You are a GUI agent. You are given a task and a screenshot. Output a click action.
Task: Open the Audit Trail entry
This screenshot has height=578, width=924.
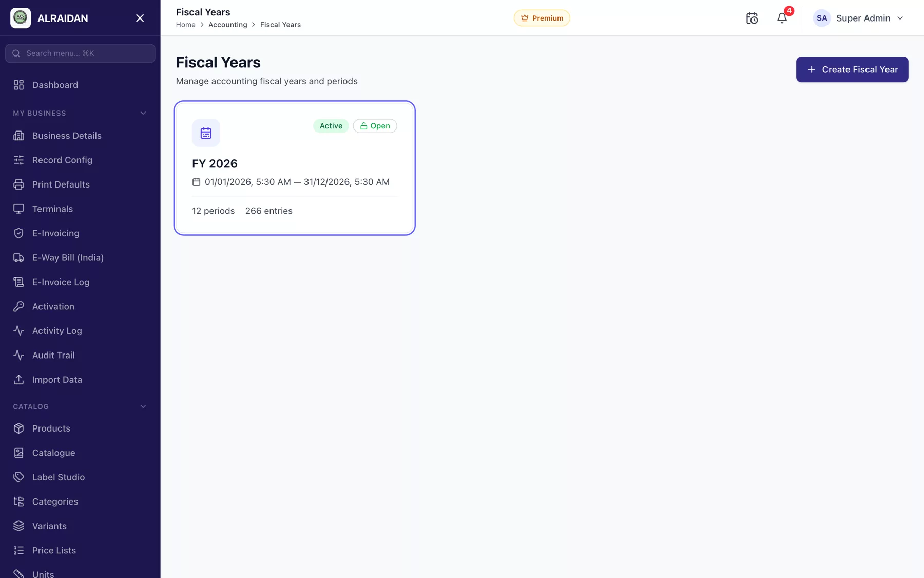80,355
